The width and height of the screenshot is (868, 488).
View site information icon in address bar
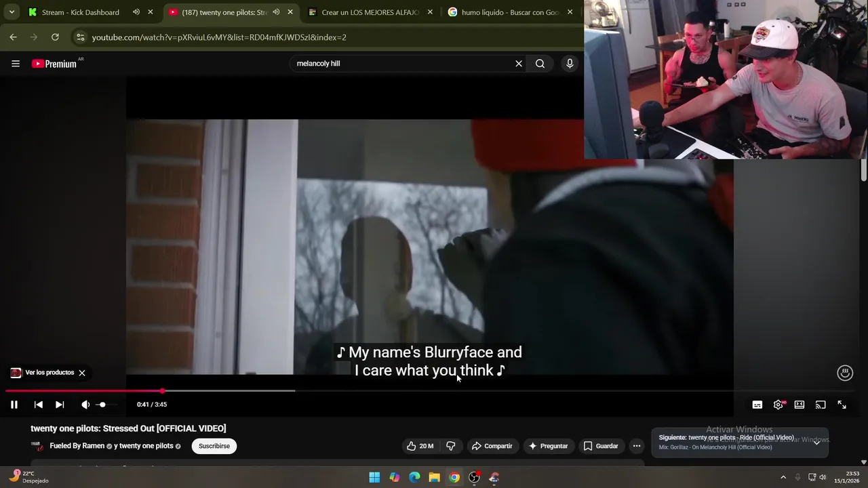(x=80, y=37)
